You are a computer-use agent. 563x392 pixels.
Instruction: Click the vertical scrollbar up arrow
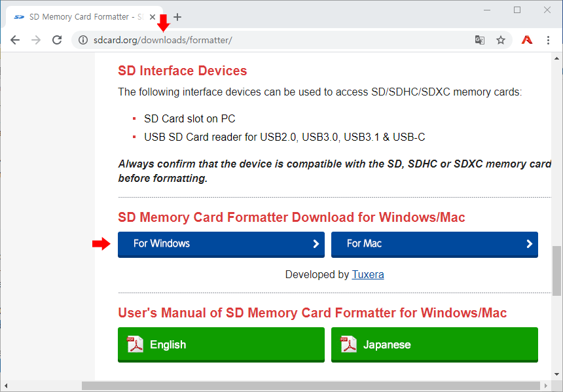click(556, 58)
